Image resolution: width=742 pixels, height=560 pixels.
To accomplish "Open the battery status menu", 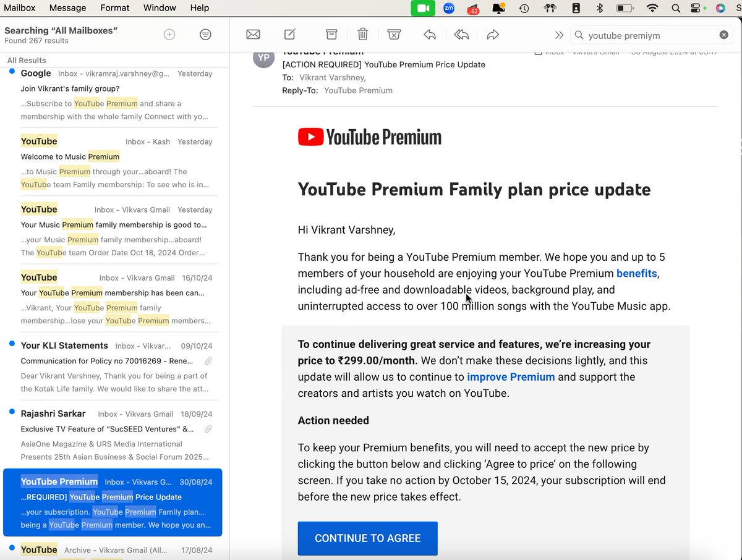I will click(x=625, y=8).
